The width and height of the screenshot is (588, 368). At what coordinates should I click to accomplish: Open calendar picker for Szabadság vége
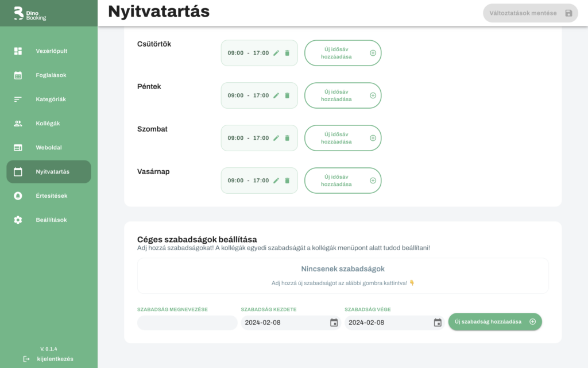click(x=438, y=323)
